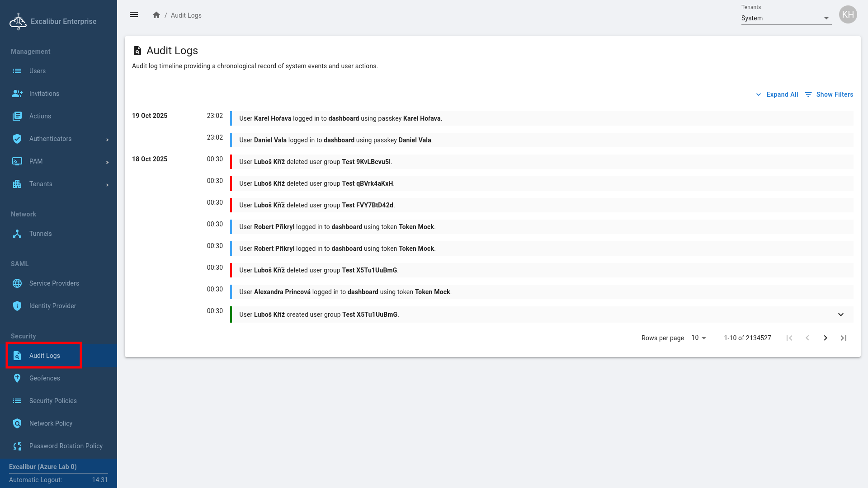Click the Excalibur Enterprise logo icon
Viewport: 868px width, 488px height.
coord(18,21)
